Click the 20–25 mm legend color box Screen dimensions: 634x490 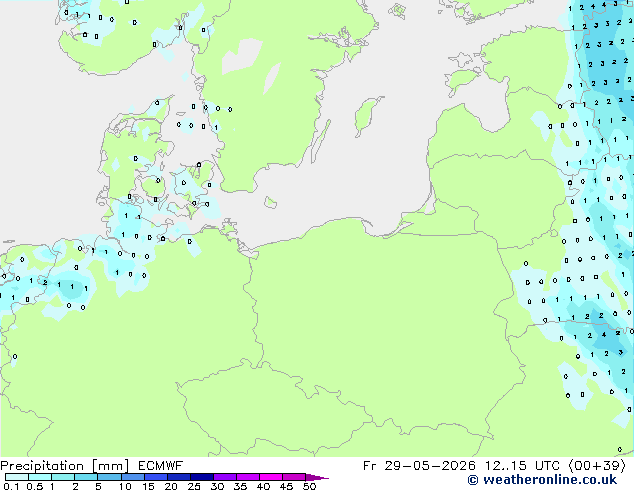[x=179, y=477]
